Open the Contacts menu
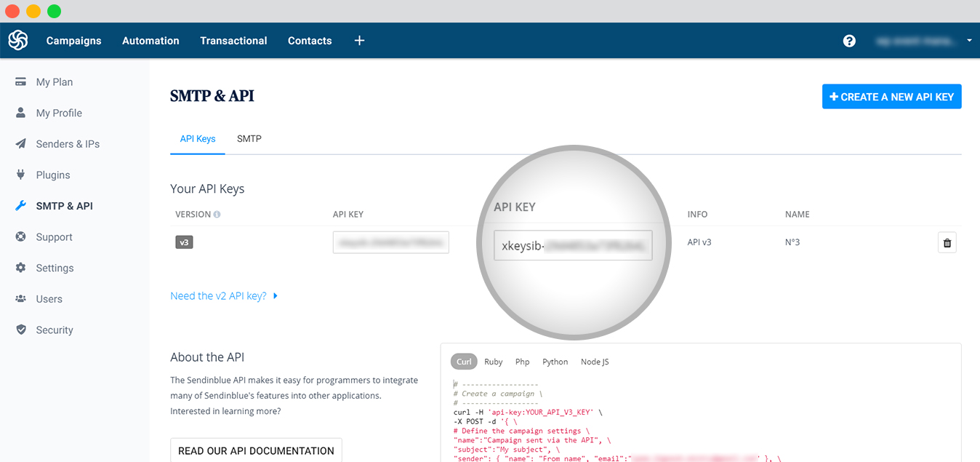980x462 pixels. 310,41
